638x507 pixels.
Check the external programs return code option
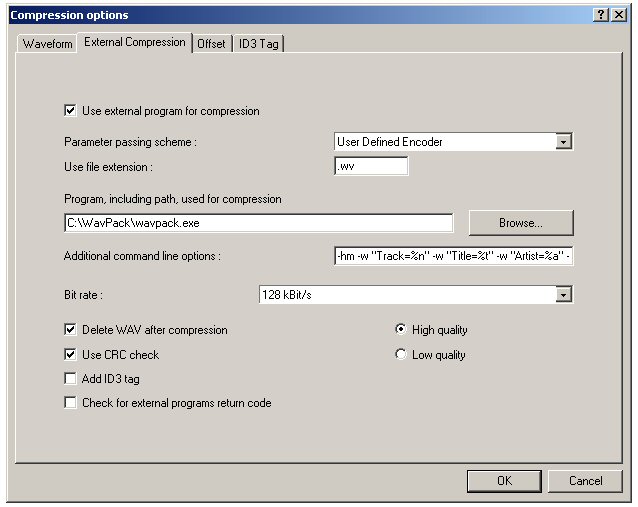(x=71, y=403)
